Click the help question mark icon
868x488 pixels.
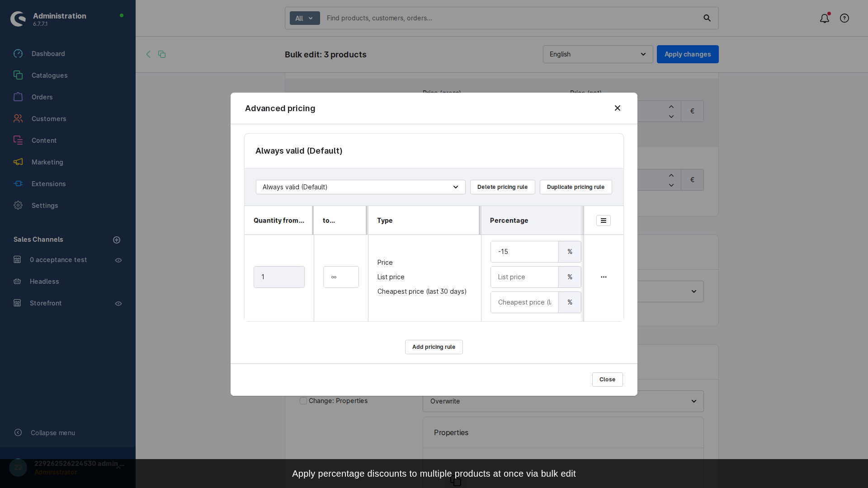pyautogui.click(x=844, y=19)
